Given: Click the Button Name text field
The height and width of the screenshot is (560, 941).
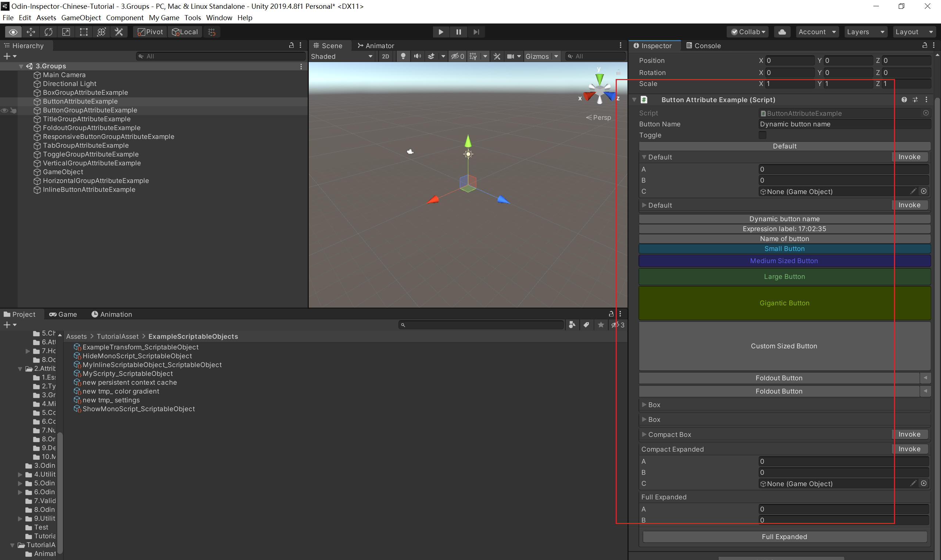Looking at the screenshot, I should point(844,124).
